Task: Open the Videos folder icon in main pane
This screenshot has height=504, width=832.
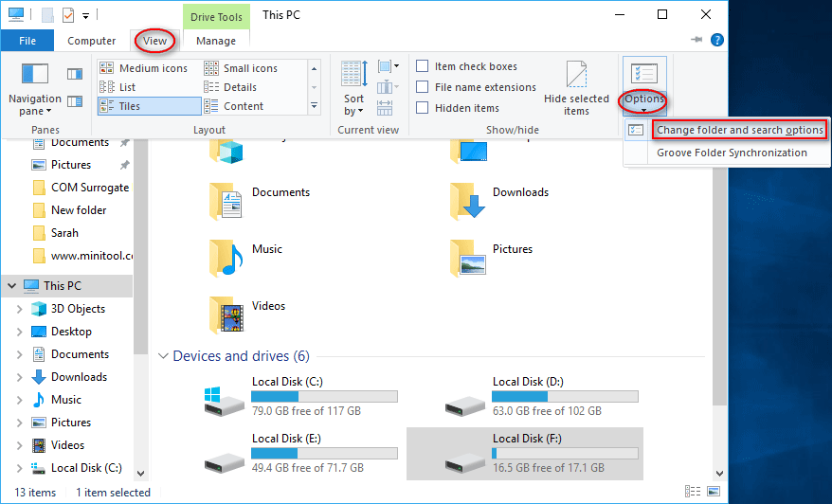Action: (226, 315)
